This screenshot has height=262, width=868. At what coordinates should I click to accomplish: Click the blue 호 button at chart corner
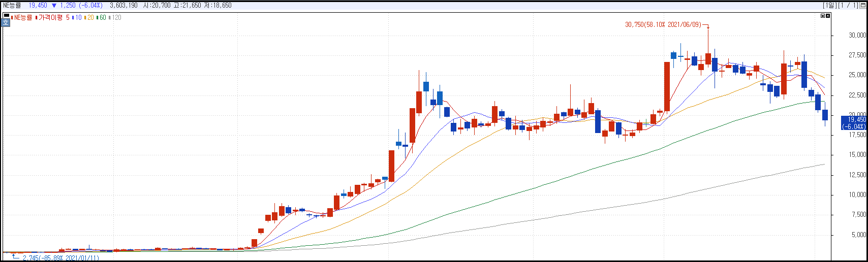(6, 22)
